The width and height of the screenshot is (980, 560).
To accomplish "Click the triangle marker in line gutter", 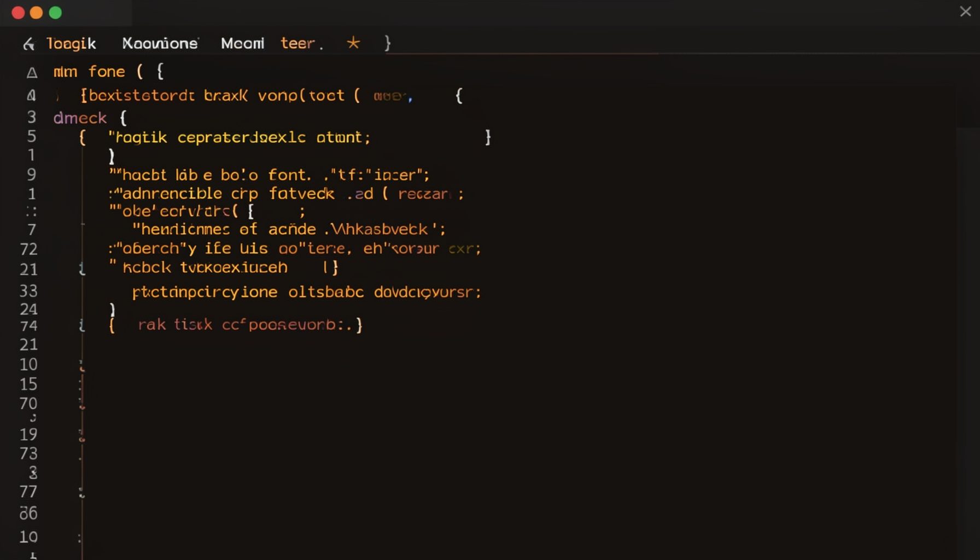I will (32, 72).
